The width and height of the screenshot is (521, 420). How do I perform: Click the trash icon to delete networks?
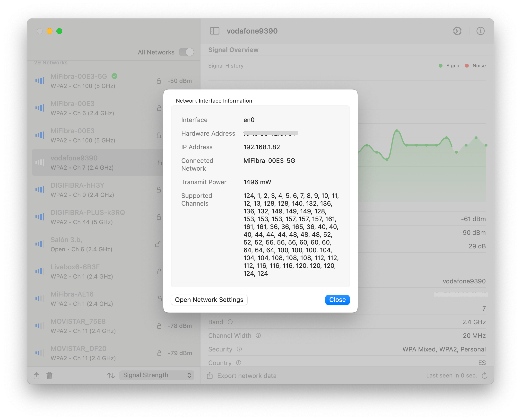[x=49, y=376]
